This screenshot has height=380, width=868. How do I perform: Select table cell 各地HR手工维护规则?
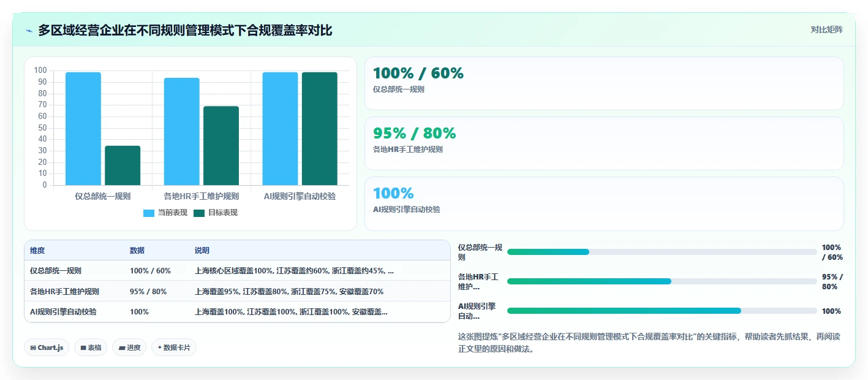pos(74,291)
